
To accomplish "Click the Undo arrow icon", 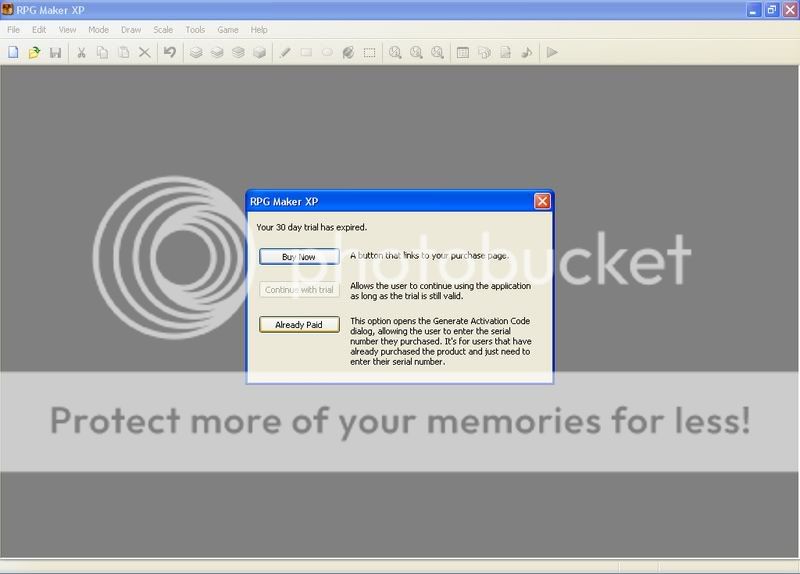I will (170, 52).
